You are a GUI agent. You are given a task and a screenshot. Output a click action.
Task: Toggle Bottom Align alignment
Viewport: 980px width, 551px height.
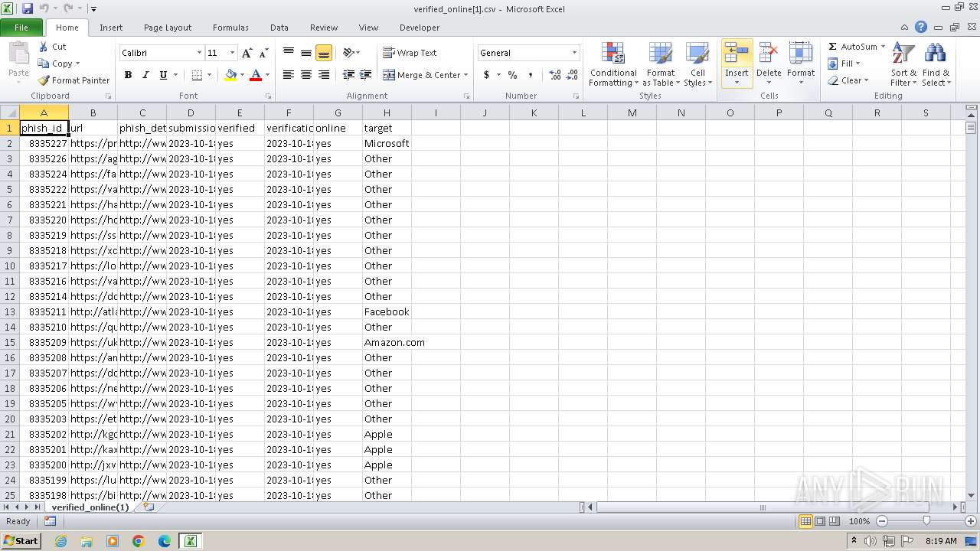(x=324, y=53)
